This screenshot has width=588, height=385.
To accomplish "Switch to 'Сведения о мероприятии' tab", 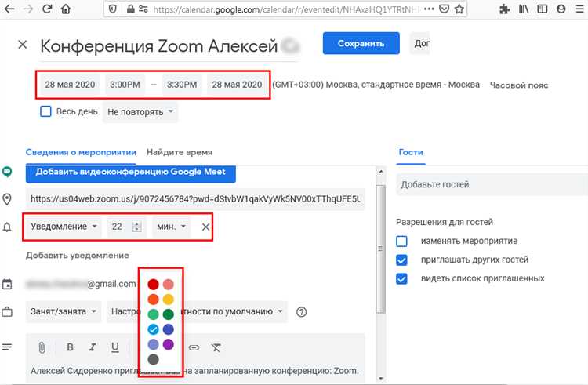I will 81,152.
